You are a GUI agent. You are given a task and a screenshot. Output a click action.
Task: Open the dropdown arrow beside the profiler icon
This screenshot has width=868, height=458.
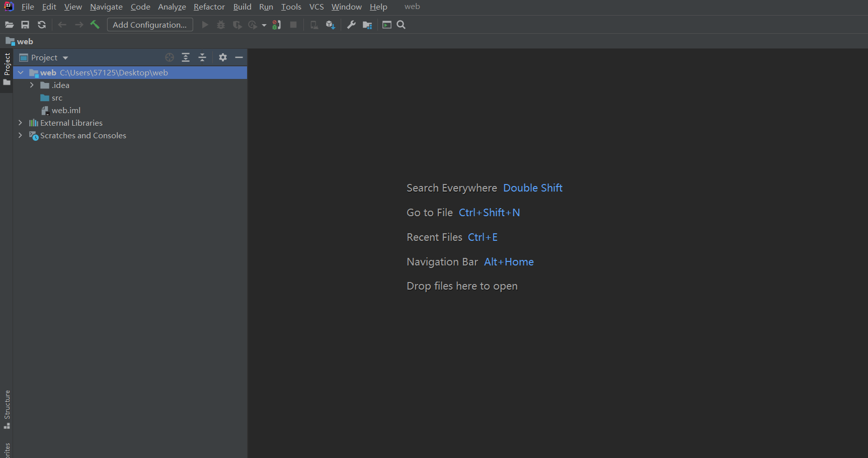(264, 25)
